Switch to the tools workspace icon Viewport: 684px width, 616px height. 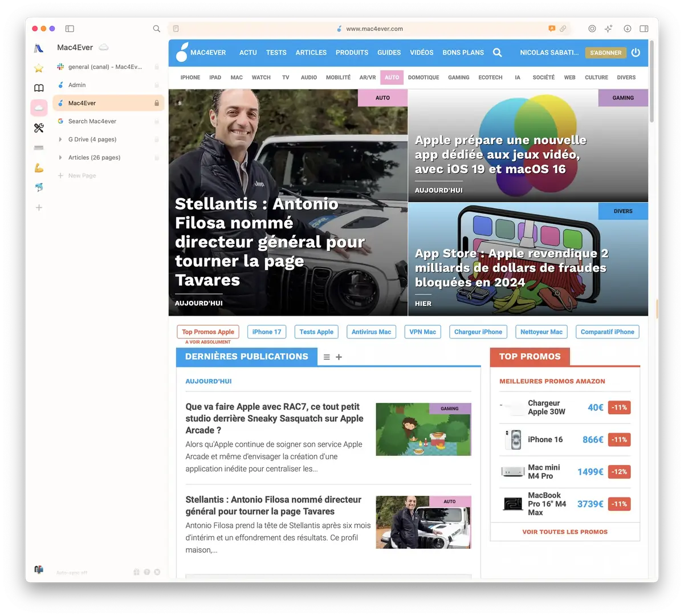tap(39, 128)
